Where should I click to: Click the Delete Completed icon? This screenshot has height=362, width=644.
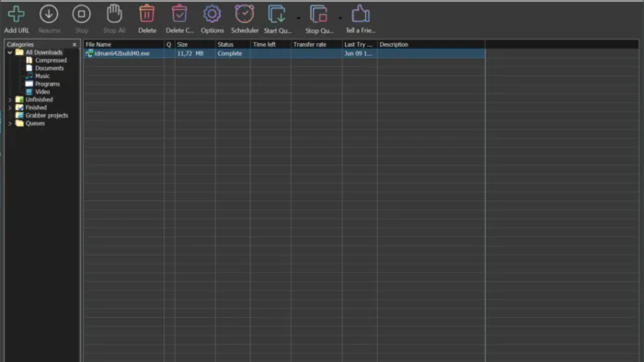179,14
